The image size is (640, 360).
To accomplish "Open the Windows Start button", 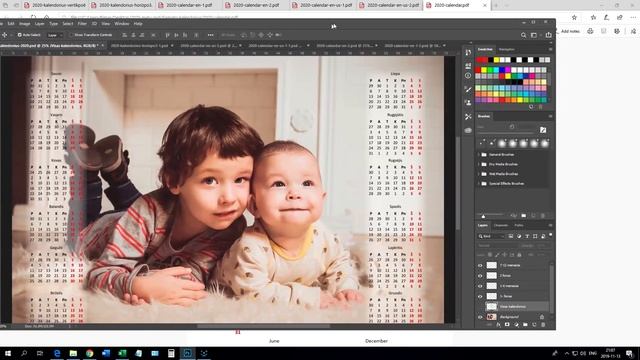I will pyautogui.click(x=7, y=353).
